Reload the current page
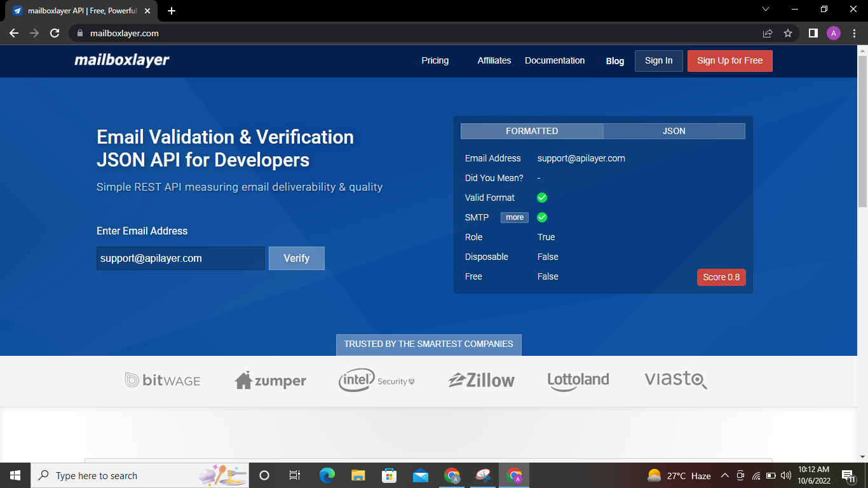868x488 pixels. (x=55, y=33)
